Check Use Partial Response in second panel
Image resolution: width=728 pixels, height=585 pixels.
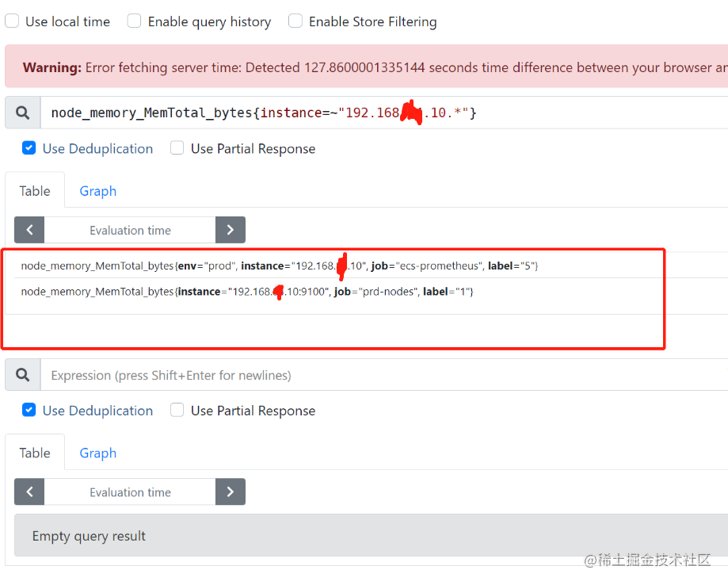tap(177, 411)
